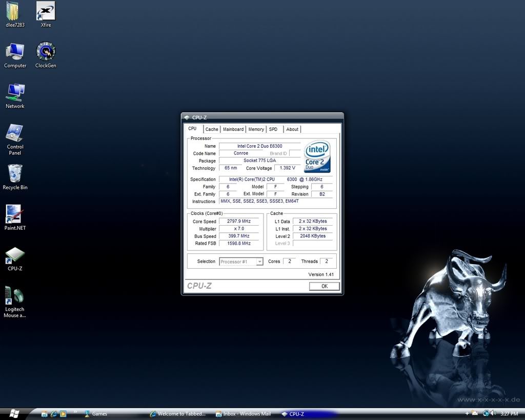Click the Version 1.41 label
The height and width of the screenshot is (420, 525).
[321, 274]
